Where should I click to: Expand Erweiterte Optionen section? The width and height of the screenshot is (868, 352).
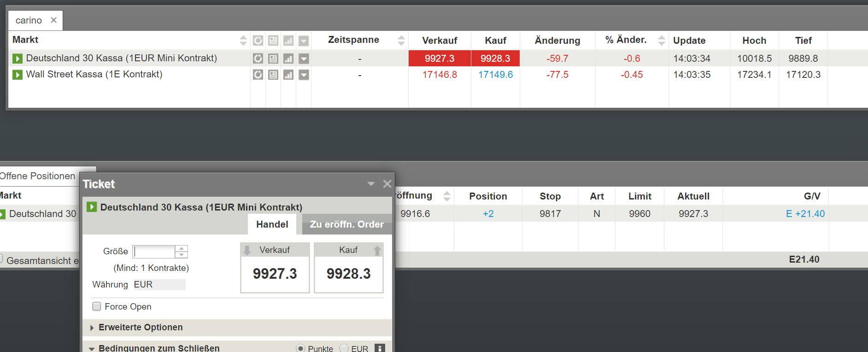click(141, 328)
